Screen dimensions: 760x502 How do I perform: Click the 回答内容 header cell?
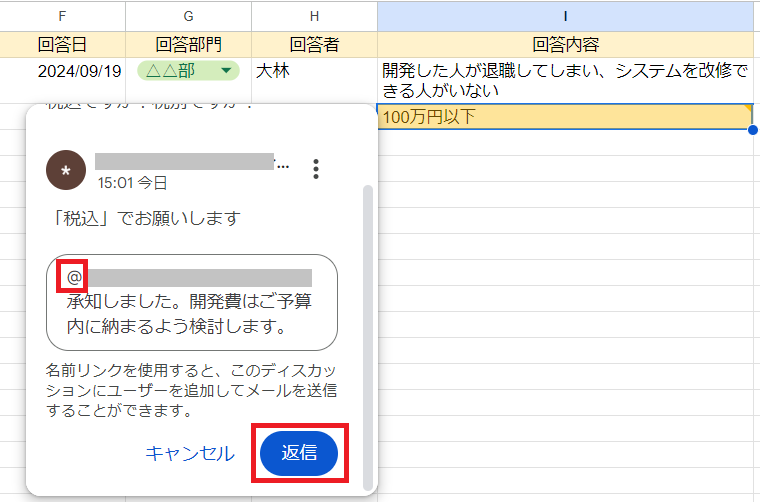(565, 44)
